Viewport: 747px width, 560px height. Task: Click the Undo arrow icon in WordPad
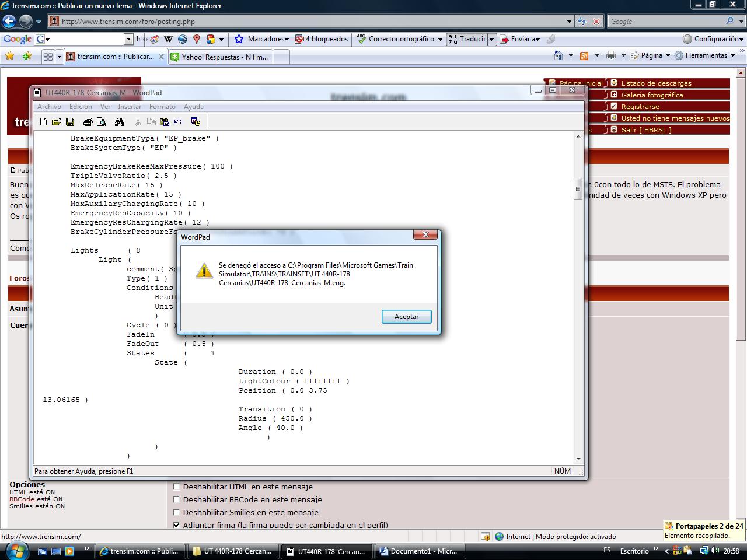pyautogui.click(x=178, y=122)
